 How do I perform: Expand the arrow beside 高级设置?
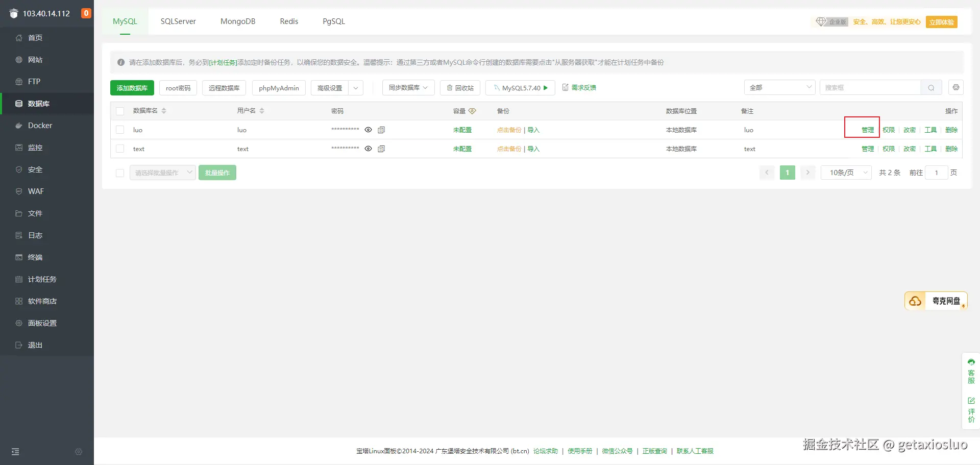click(356, 88)
